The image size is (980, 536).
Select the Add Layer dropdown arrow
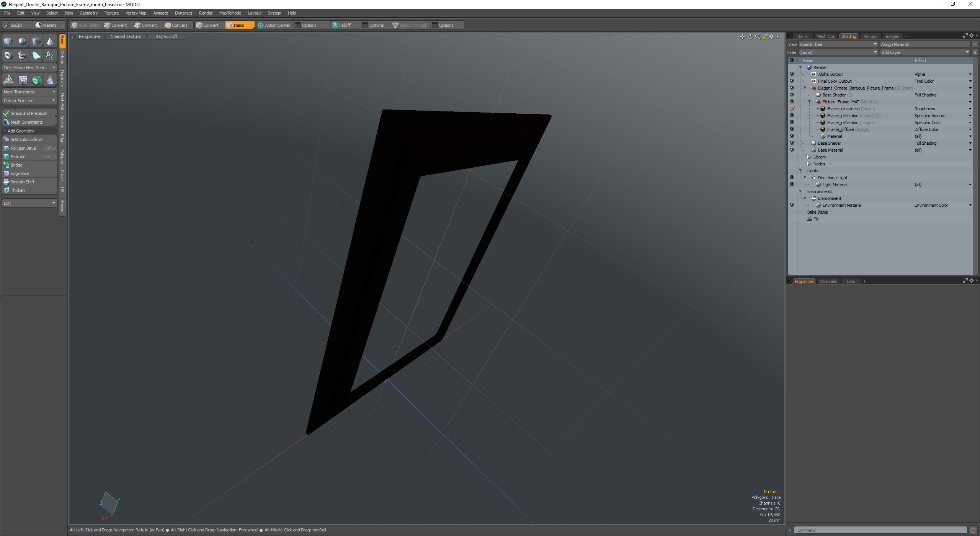967,52
